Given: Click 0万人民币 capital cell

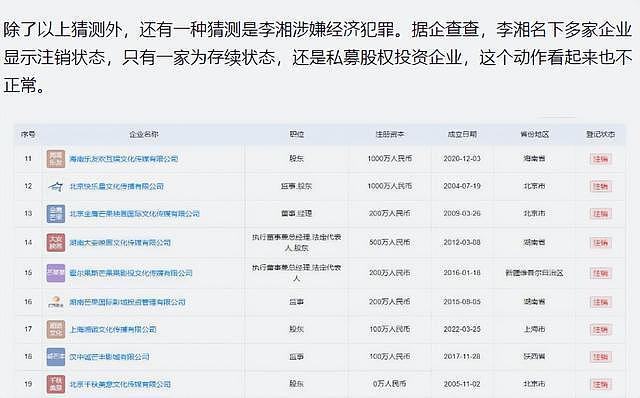Looking at the screenshot, I should [x=390, y=384].
